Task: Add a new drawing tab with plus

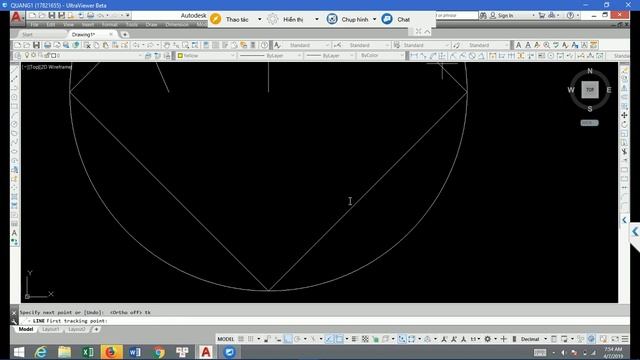Action: [x=125, y=35]
